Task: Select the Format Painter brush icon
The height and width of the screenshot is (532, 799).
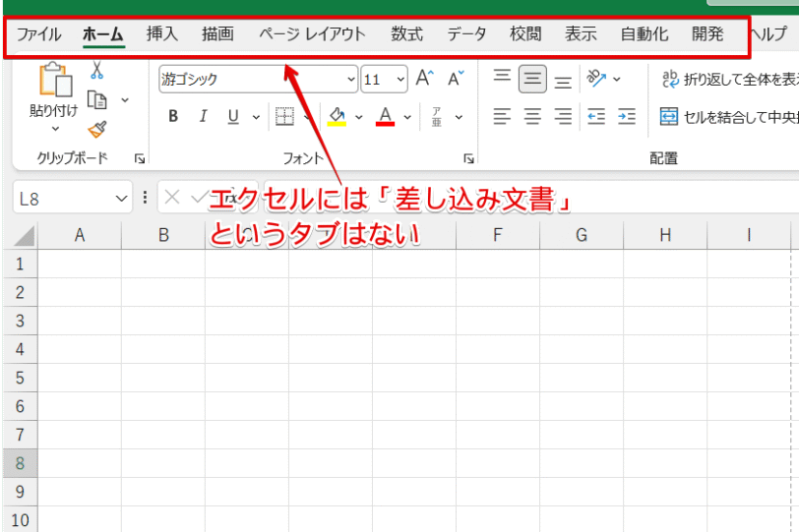Action: click(x=96, y=129)
